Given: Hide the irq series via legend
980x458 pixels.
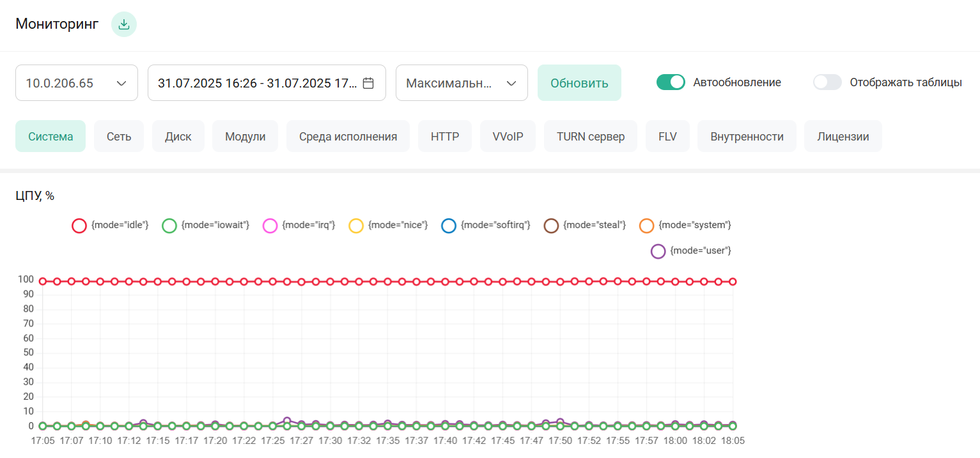Looking at the screenshot, I should (x=270, y=225).
